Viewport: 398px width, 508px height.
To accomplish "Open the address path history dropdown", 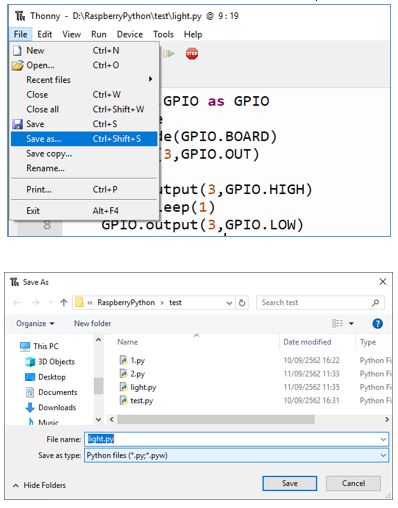I will coord(229,303).
